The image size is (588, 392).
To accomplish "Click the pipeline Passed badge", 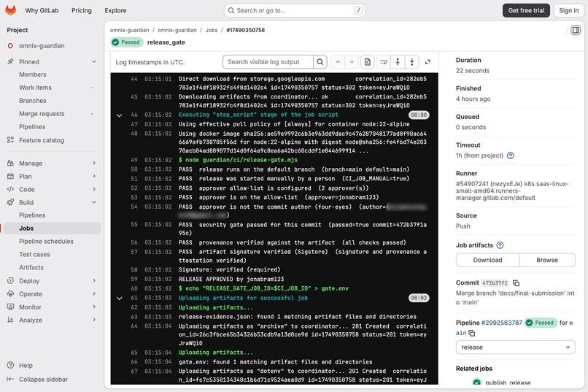I will pos(541,323).
